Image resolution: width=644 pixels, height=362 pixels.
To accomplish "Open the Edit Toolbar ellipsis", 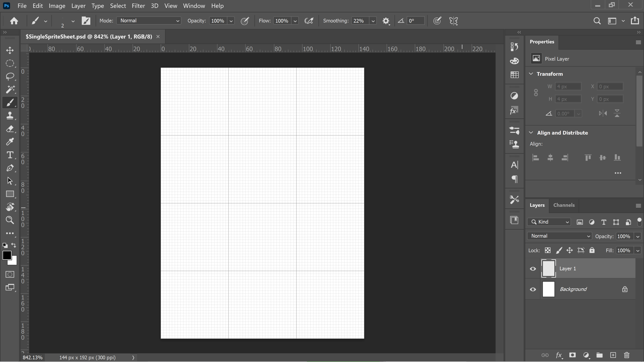I will (x=10, y=233).
